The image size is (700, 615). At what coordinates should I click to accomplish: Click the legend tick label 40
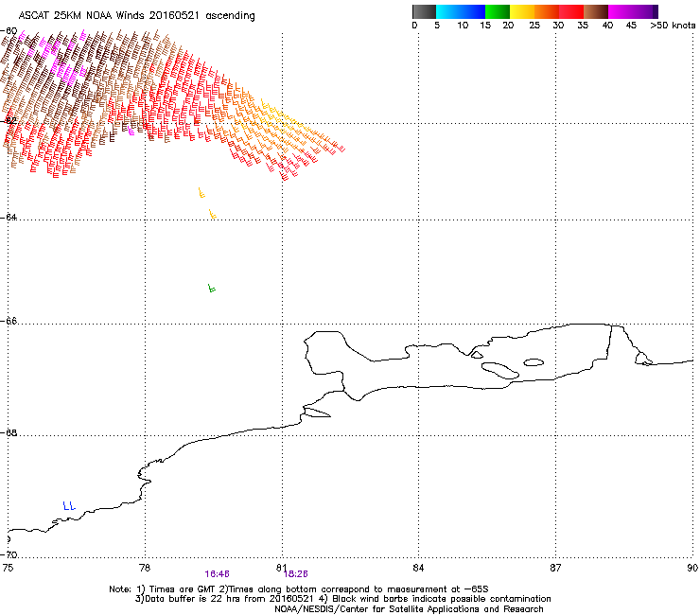[x=607, y=26]
